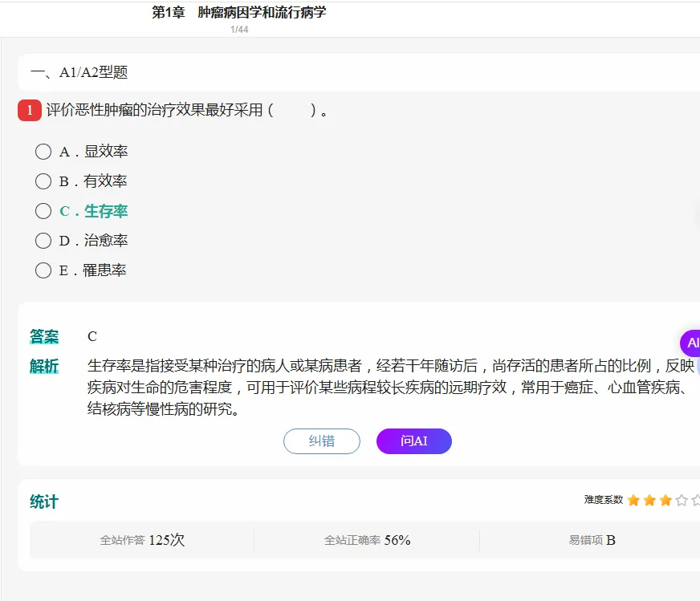Click the section heading 一、A1/A2型题
The image size is (700, 601).
click(79, 72)
